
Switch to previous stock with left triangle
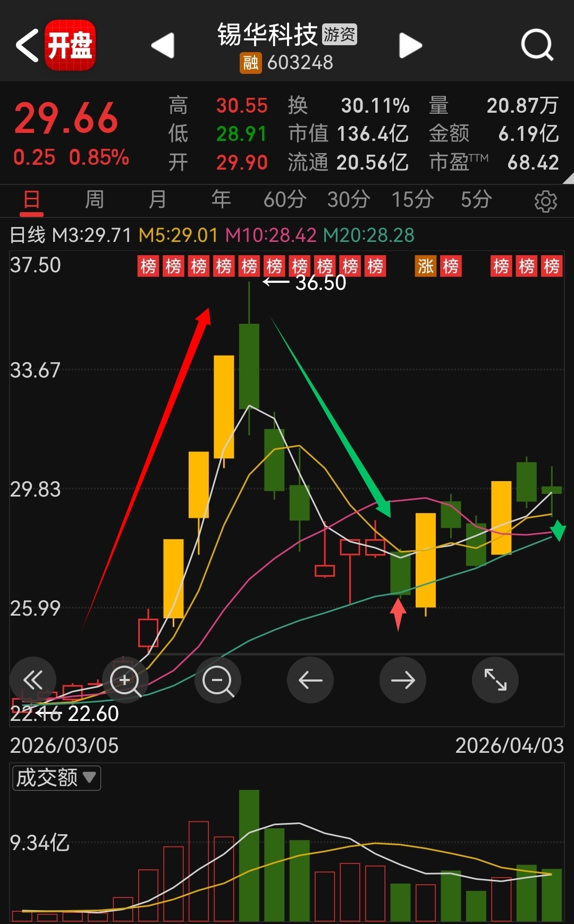[163, 45]
